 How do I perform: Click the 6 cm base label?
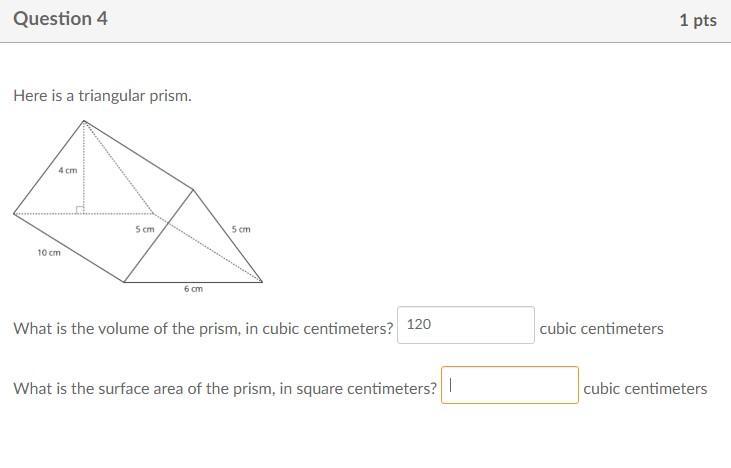tap(193, 289)
